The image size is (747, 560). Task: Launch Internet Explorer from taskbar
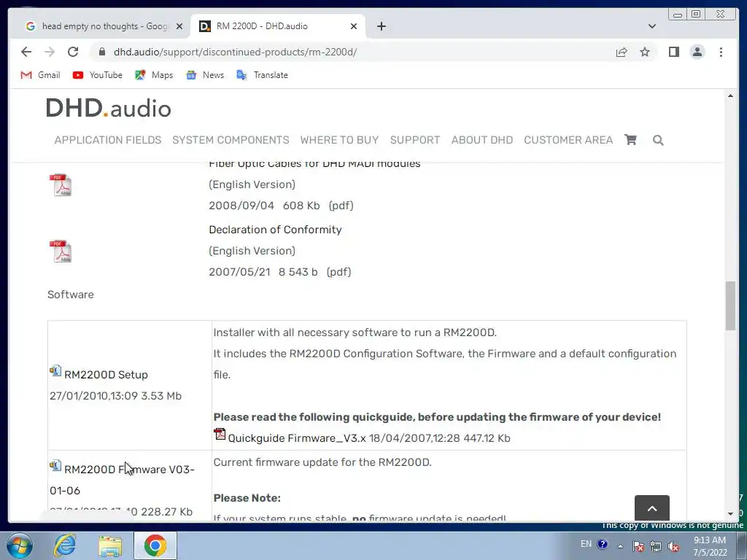pyautogui.click(x=64, y=545)
